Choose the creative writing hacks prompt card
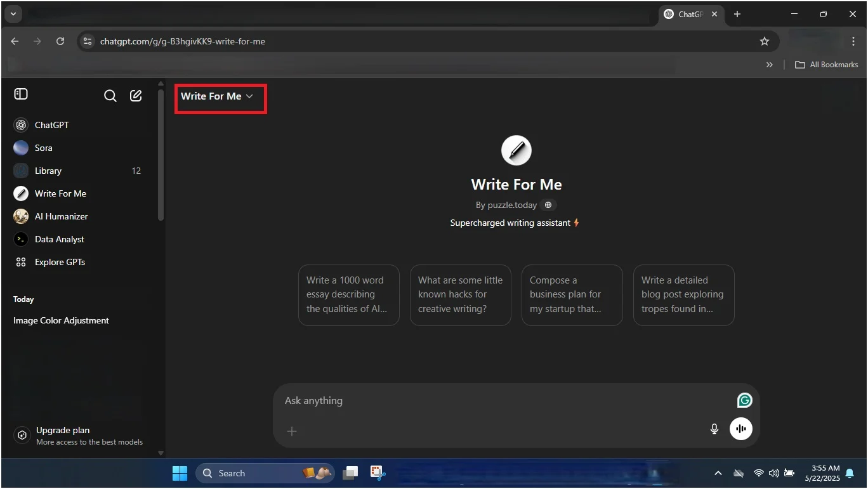This screenshot has width=868, height=489. pos(461,295)
